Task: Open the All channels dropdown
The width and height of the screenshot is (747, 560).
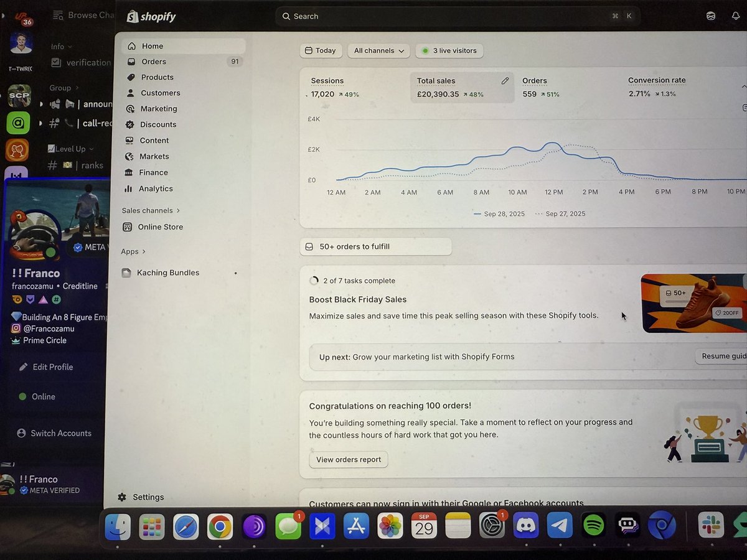Action: [378, 50]
